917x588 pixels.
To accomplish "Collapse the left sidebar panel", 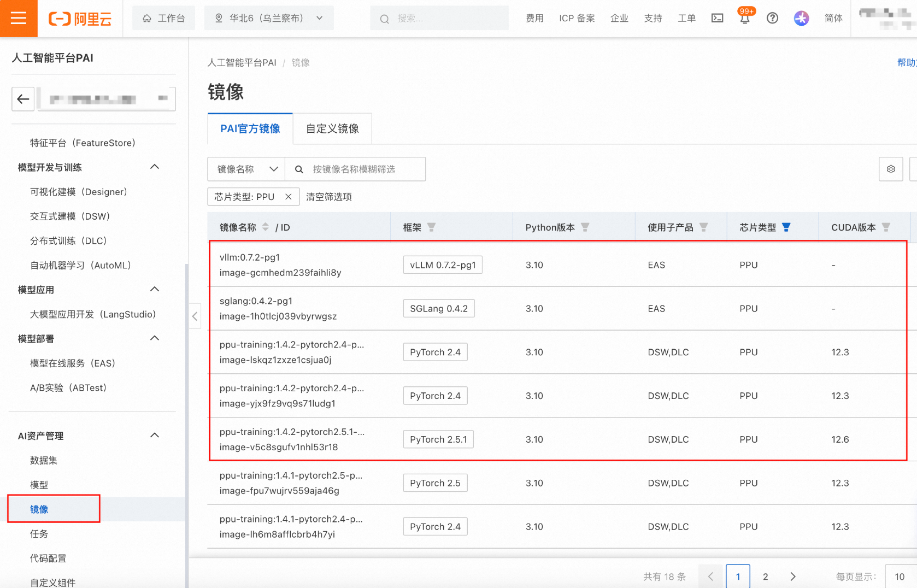I will [195, 316].
